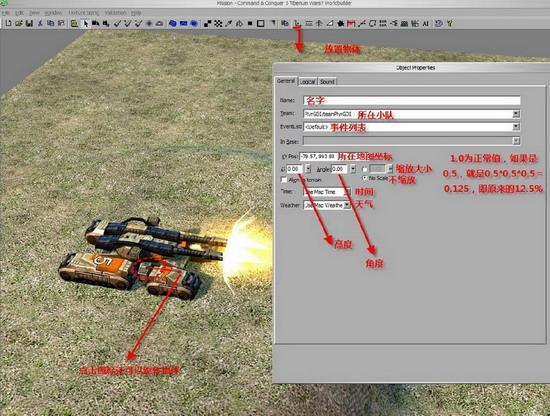Click the Angle spinner arrows
The image size is (550, 416).
coord(353,169)
